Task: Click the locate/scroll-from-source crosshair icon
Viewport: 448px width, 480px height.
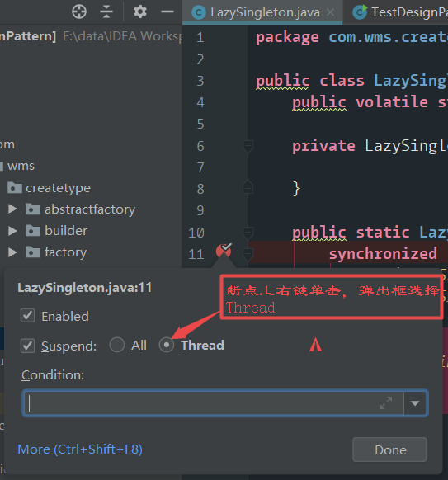Action: coord(79,12)
